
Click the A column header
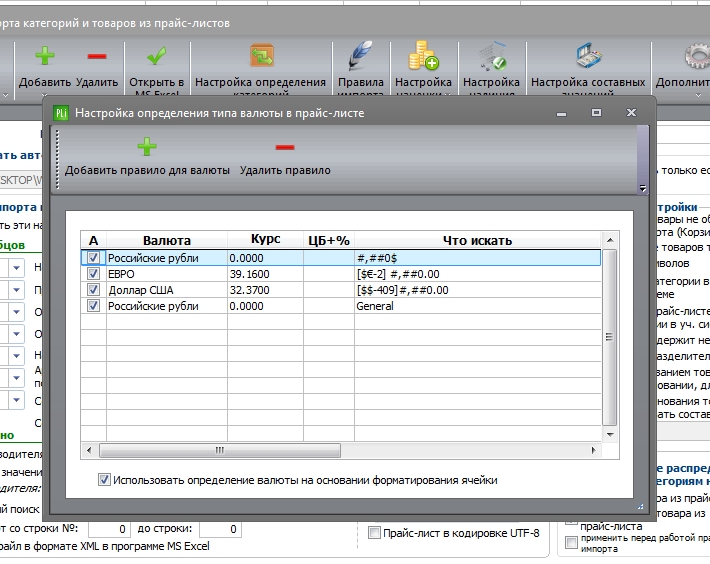point(93,240)
